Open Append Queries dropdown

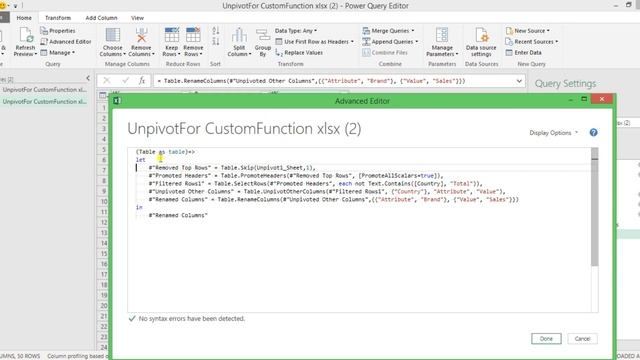pyautogui.click(x=390, y=42)
